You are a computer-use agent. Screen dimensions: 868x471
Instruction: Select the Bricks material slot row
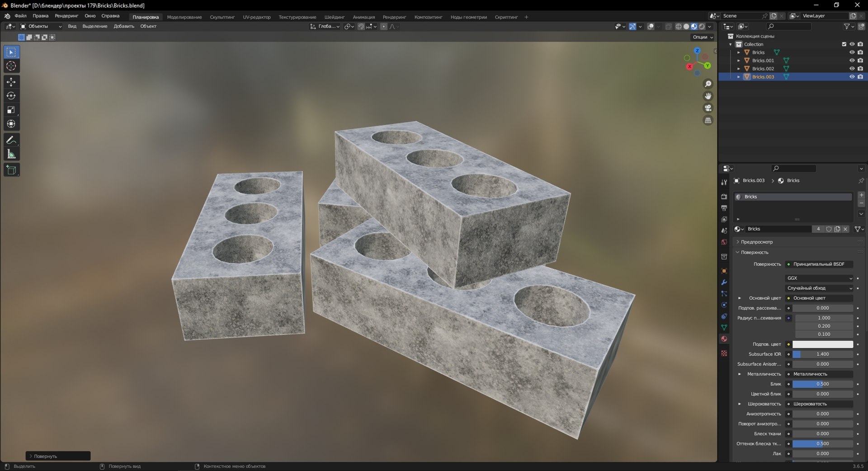coord(793,197)
